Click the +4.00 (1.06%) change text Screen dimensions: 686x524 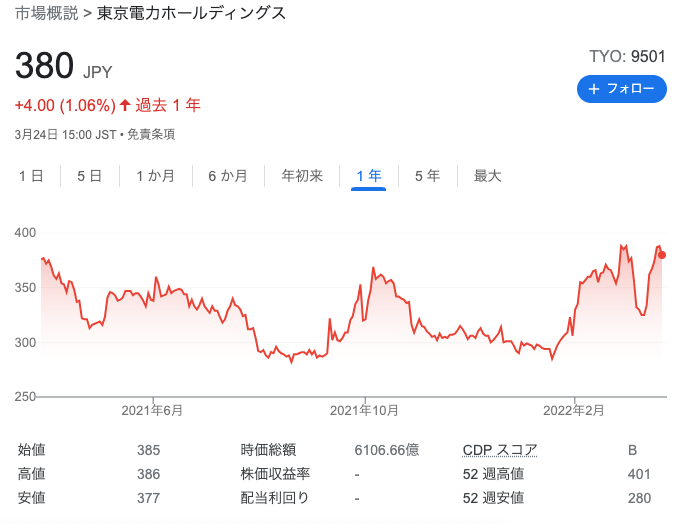click(65, 105)
